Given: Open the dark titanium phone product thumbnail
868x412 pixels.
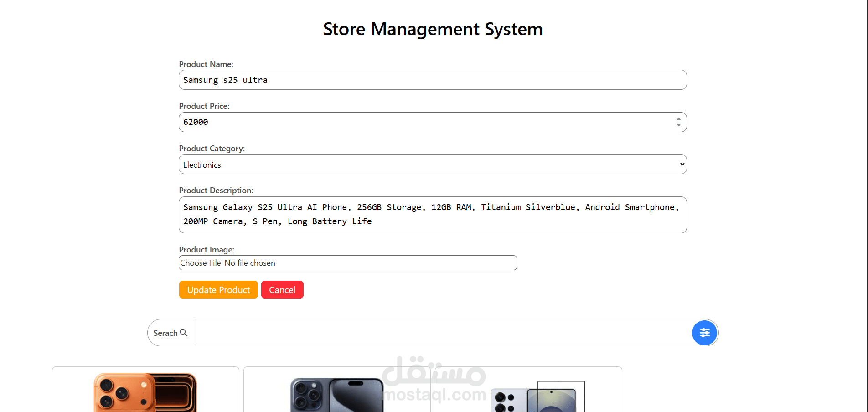Looking at the screenshot, I should 337,395.
